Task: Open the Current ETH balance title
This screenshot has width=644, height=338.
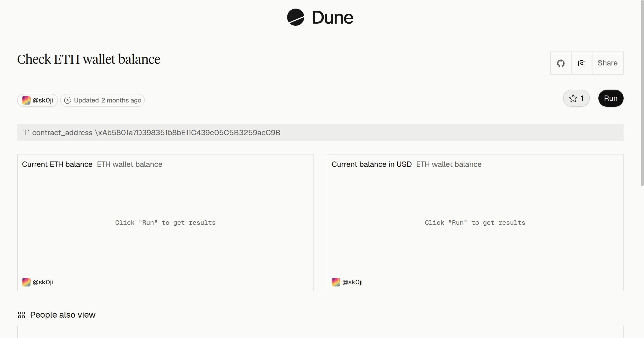Action: (x=57, y=164)
